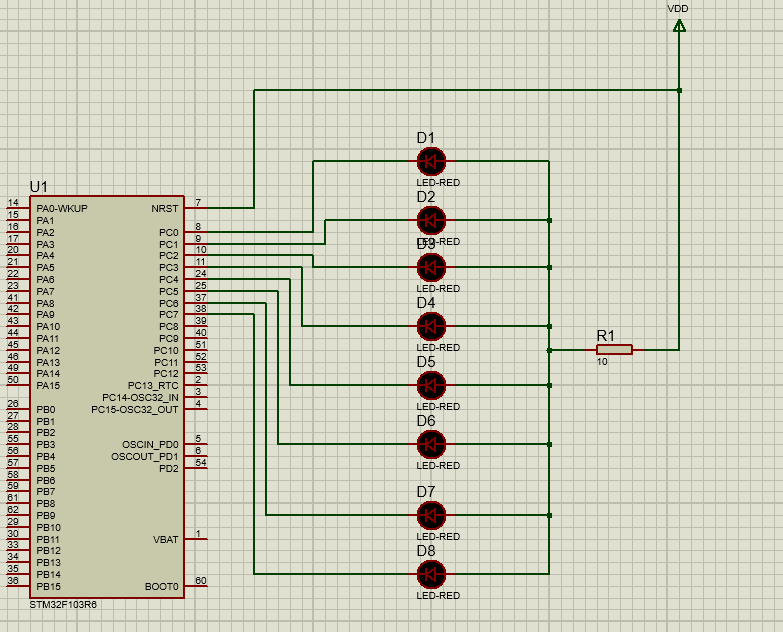This screenshot has width=783, height=632.
Task: Click the junction dot on the VDD wire
Action: point(679,90)
